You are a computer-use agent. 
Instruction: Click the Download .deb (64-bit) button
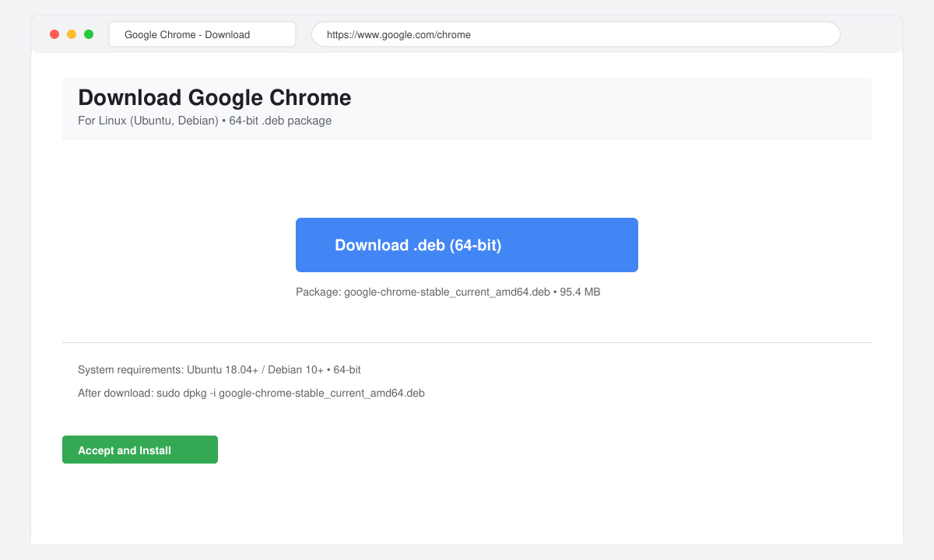pyautogui.click(x=467, y=245)
